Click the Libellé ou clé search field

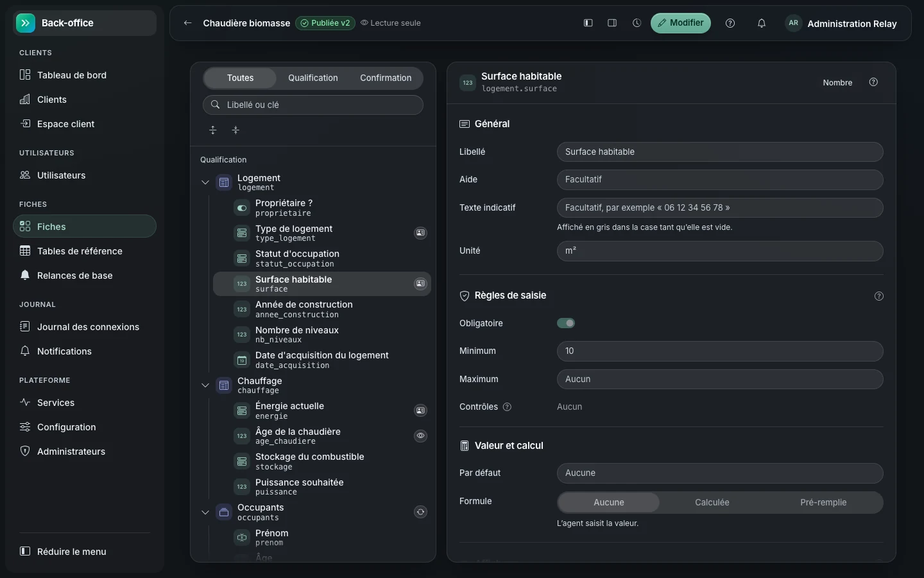coord(313,105)
